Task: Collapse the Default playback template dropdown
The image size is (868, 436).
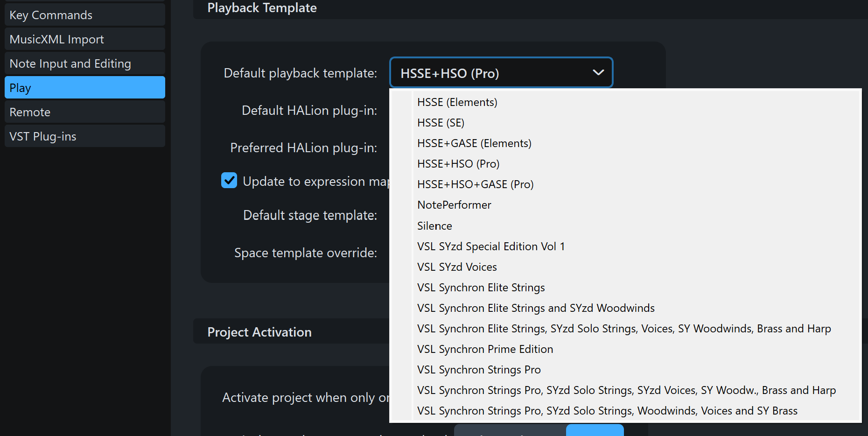Action: pyautogui.click(x=501, y=73)
